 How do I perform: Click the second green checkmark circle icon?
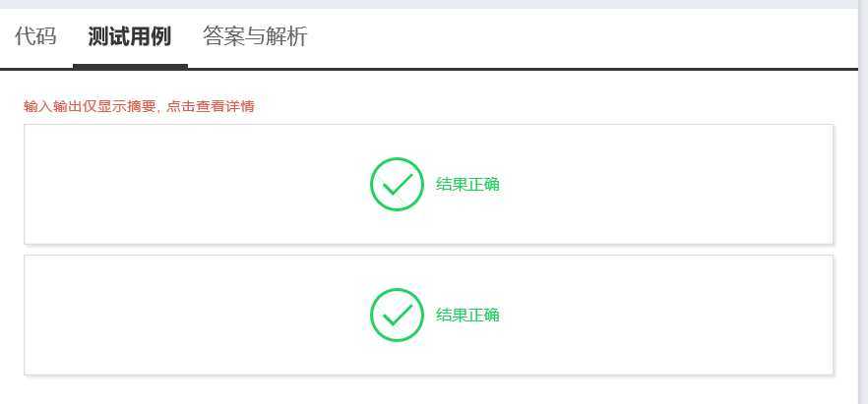pyautogui.click(x=397, y=315)
